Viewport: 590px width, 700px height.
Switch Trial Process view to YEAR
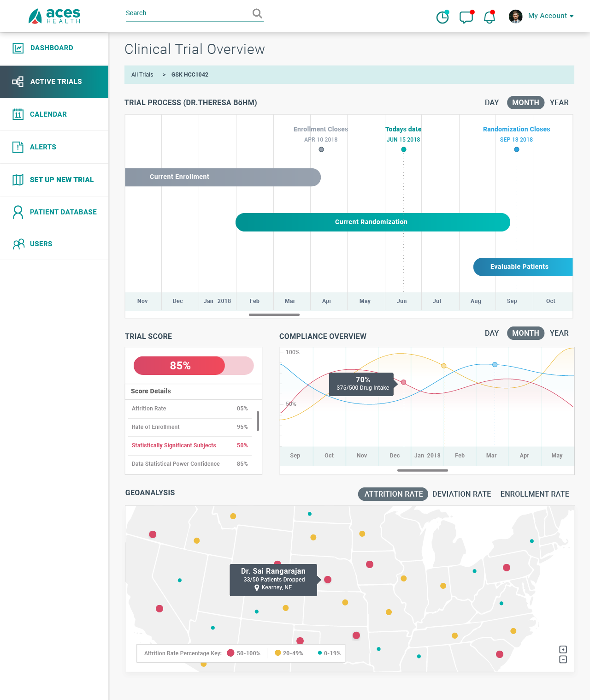pyautogui.click(x=559, y=102)
